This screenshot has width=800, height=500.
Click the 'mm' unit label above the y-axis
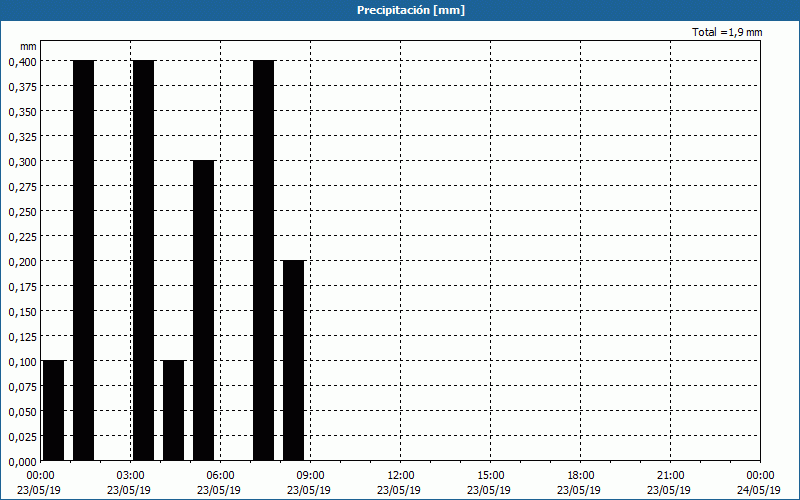28,46
